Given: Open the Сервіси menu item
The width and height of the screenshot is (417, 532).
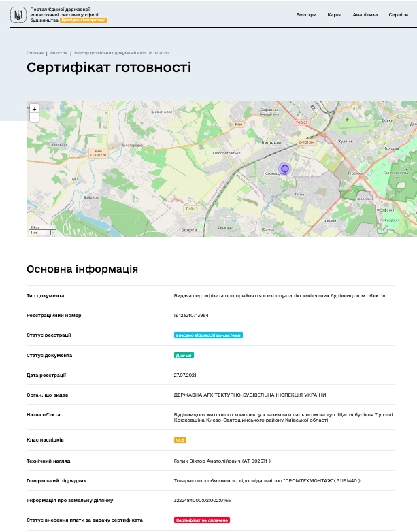Looking at the screenshot, I should pyautogui.click(x=399, y=14).
